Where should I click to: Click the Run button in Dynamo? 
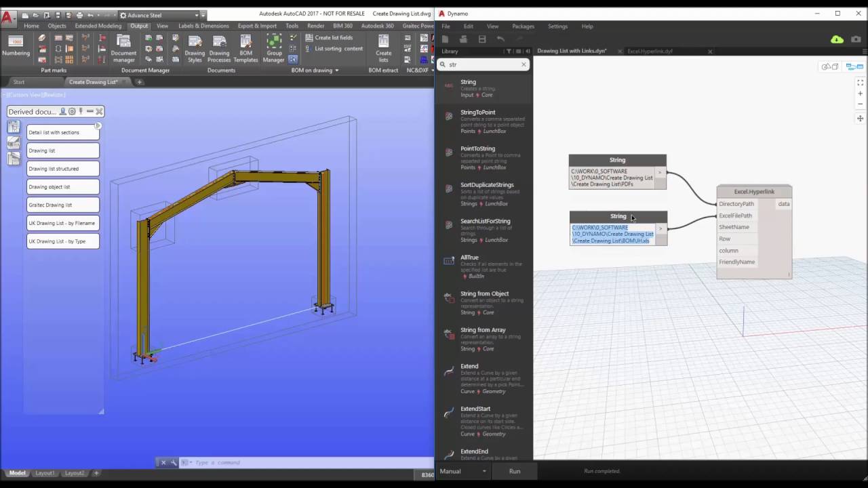coord(515,471)
